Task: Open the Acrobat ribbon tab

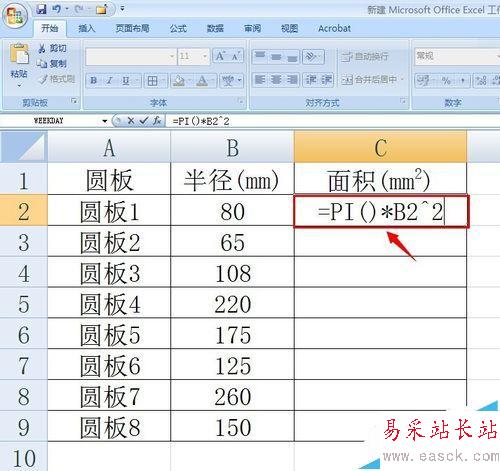Action: tap(334, 29)
